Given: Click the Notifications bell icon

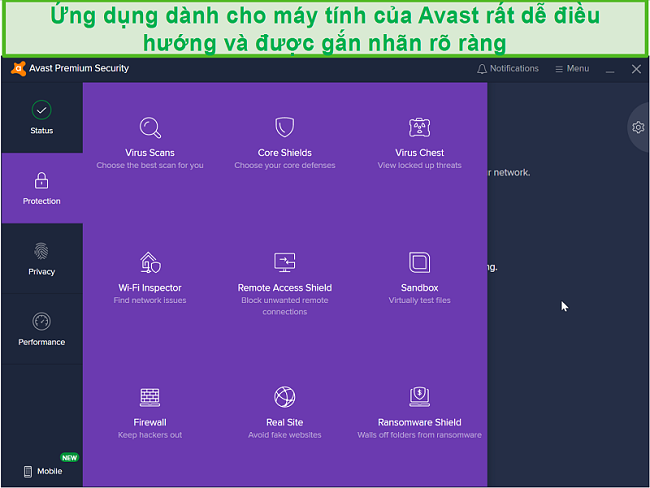Looking at the screenshot, I should click(482, 69).
